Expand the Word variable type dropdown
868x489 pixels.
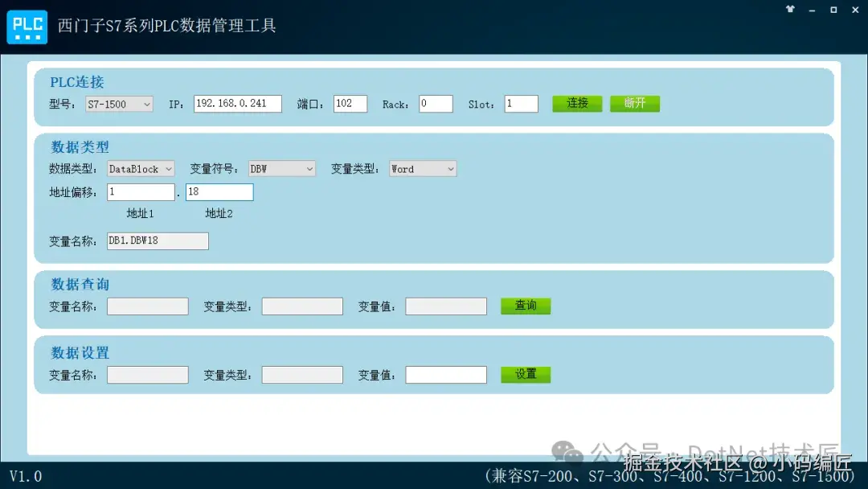click(x=423, y=169)
